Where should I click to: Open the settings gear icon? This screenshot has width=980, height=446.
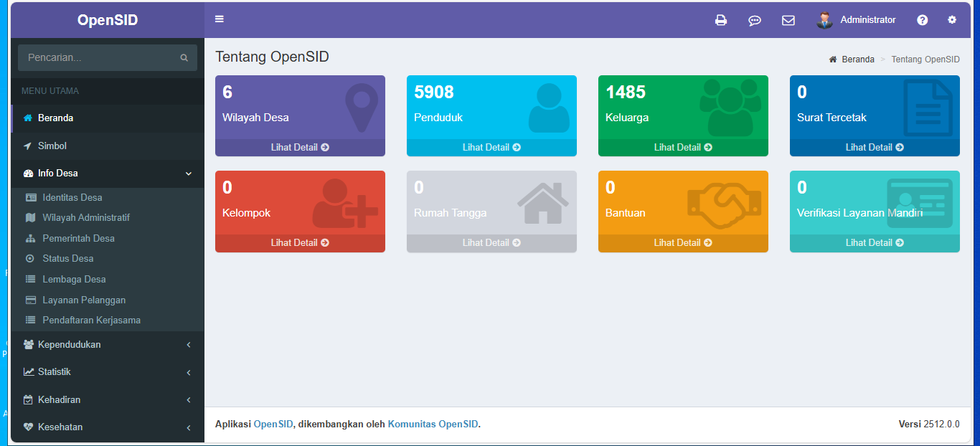pos(952,20)
